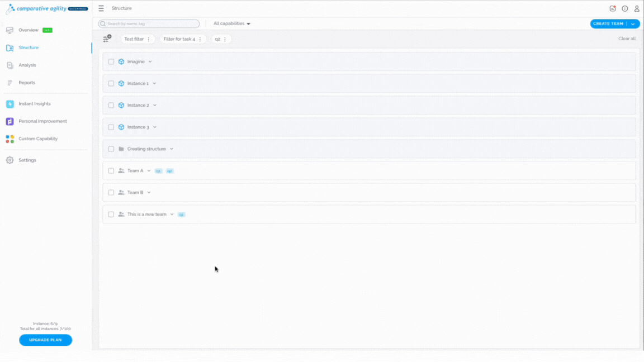
Task: Go to Overview in sidebar
Action: [x=29, y=30]
